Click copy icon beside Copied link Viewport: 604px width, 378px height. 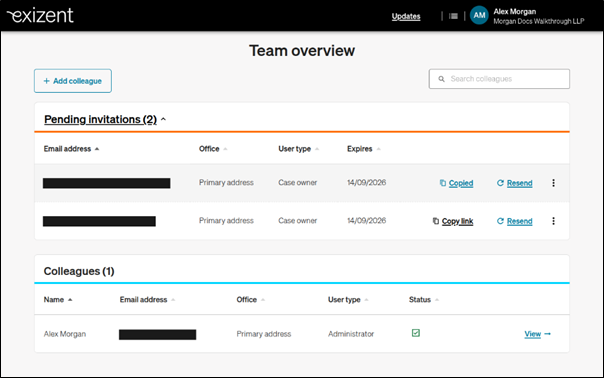click(x=443, y=183)
